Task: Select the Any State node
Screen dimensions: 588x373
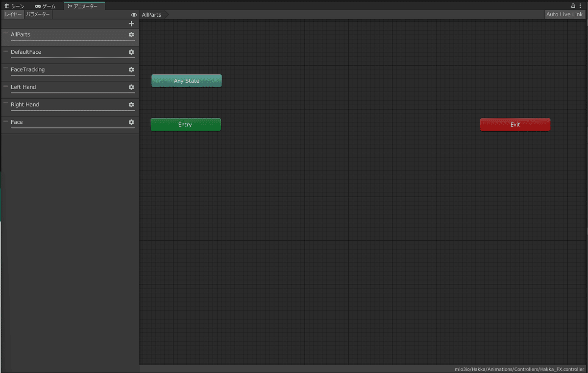Action: [187, 81]
